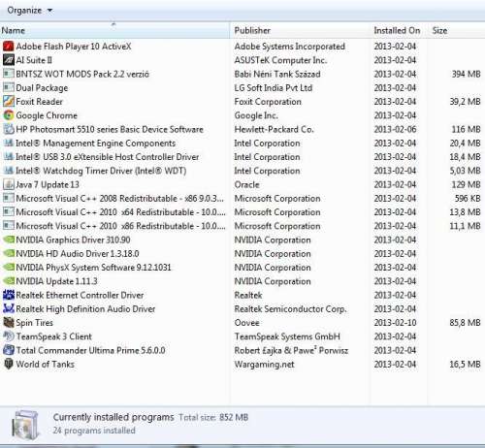Click the ASUSTeK Computer Inc. publisher cell
485x448 pixels.
(x=280, y=60)
